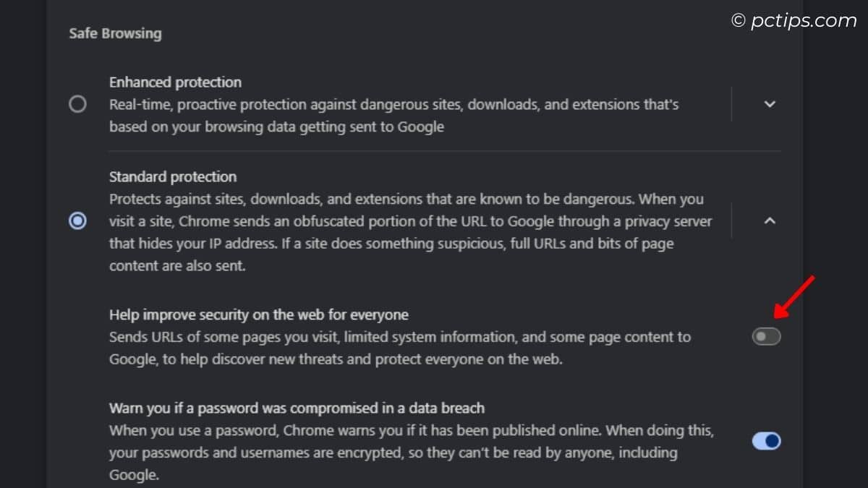Viewport: 868px width, 488px height.
Task: Expand the Enhanced protection details chevron
Action: pos(770,104)
